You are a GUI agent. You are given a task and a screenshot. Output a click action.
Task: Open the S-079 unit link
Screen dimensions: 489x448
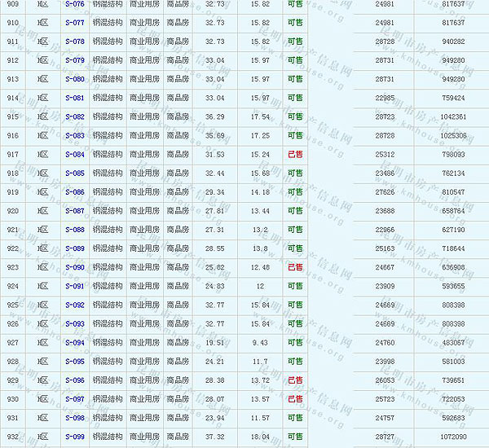pyautogui.click(x=74, y=60)
